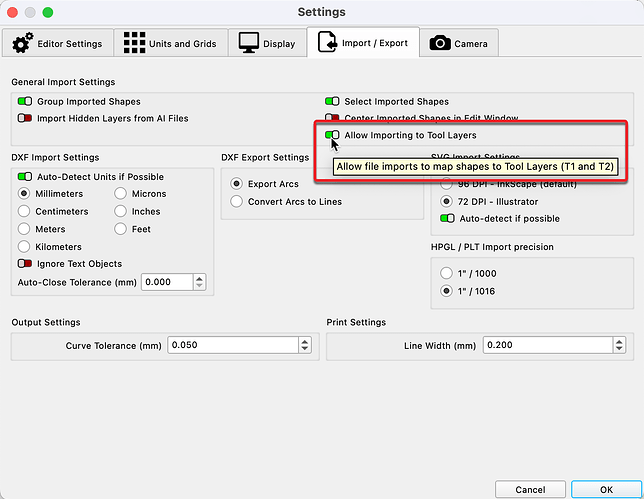Click Line Width input field

pos(548,345)
